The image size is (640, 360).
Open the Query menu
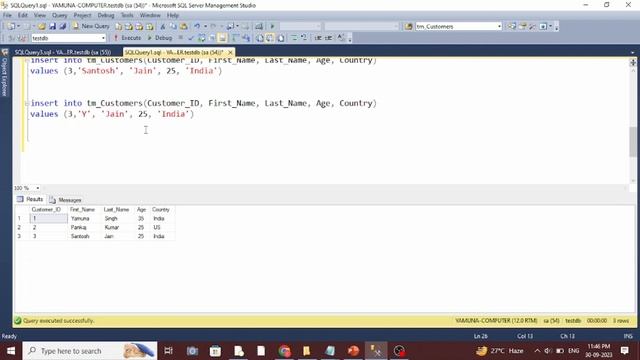tap(60, 15)
